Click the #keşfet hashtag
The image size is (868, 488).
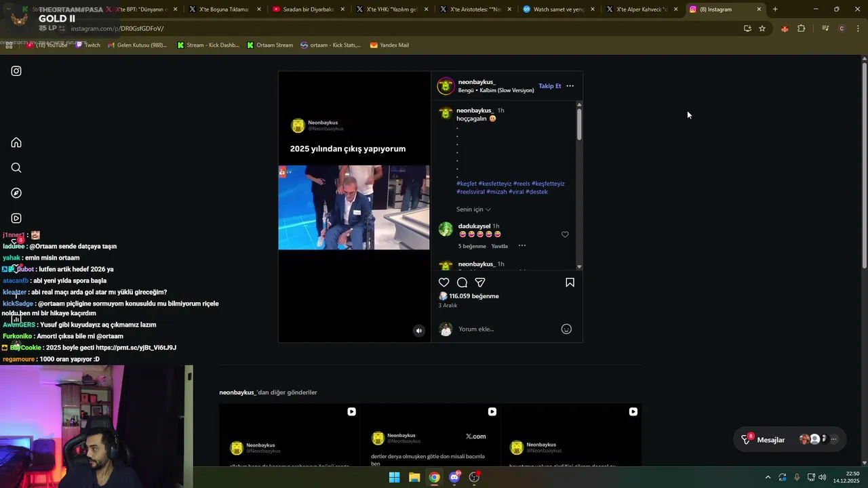(467, 184)
